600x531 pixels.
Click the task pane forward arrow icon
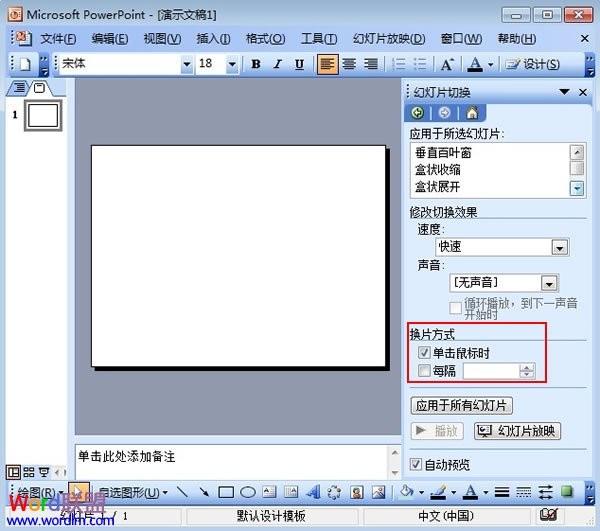(x=444, y=113)
